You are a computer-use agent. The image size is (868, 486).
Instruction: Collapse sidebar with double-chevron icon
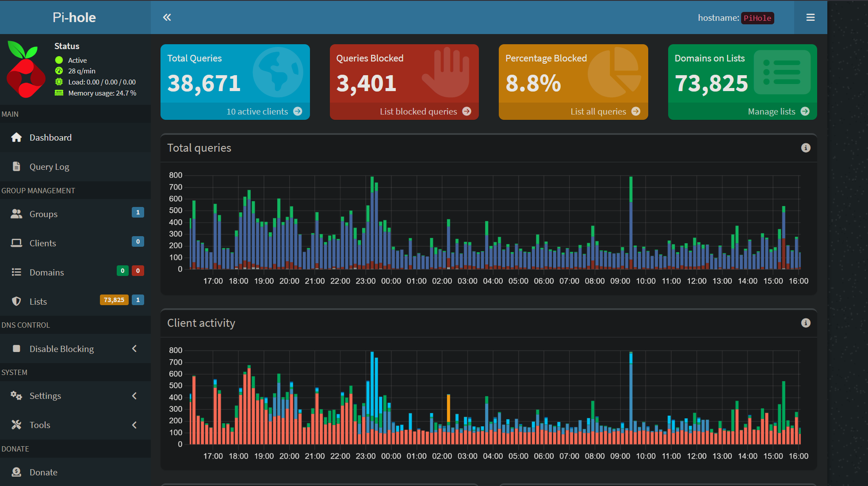click(167, 17)
